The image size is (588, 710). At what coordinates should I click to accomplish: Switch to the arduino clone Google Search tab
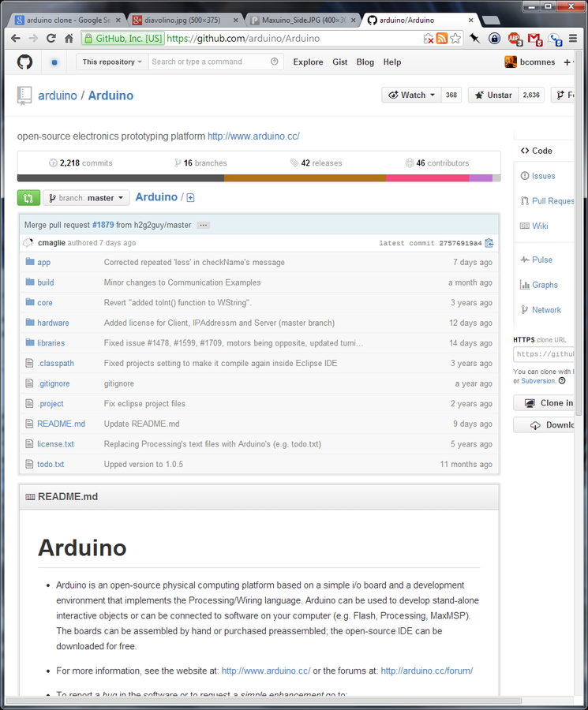68,20
